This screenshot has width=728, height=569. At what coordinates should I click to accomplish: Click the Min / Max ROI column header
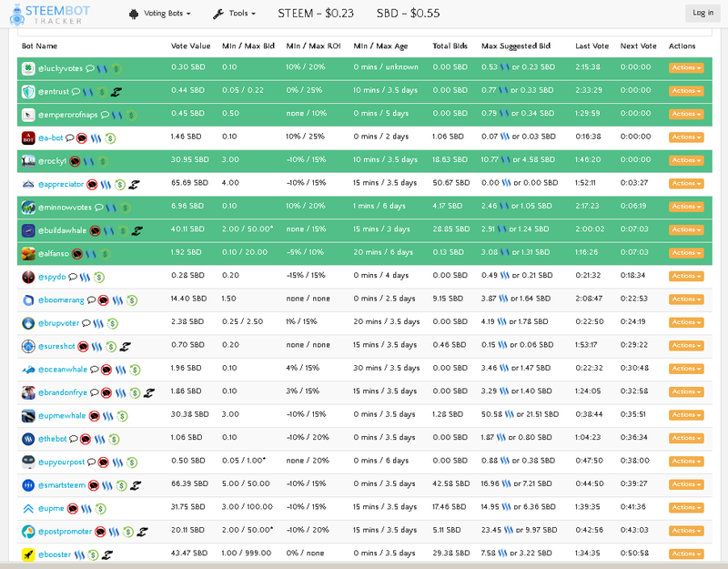[313, 46]
